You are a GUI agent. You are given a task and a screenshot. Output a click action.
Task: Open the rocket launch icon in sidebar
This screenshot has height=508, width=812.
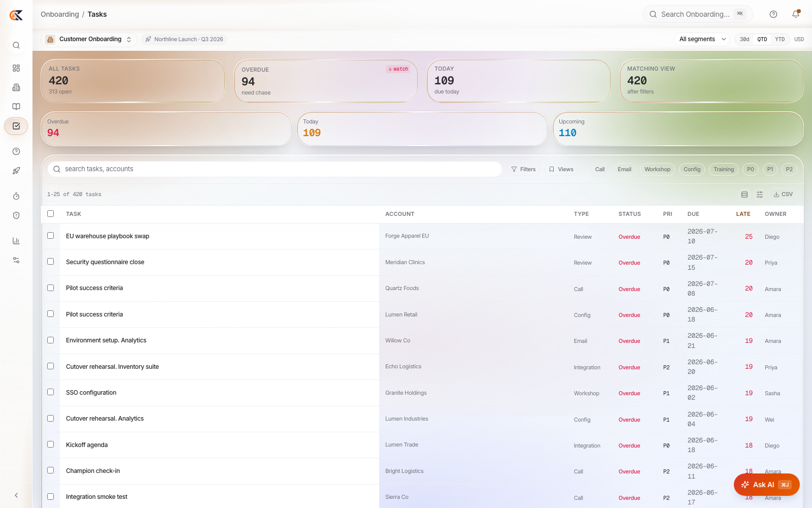point(16,171)
